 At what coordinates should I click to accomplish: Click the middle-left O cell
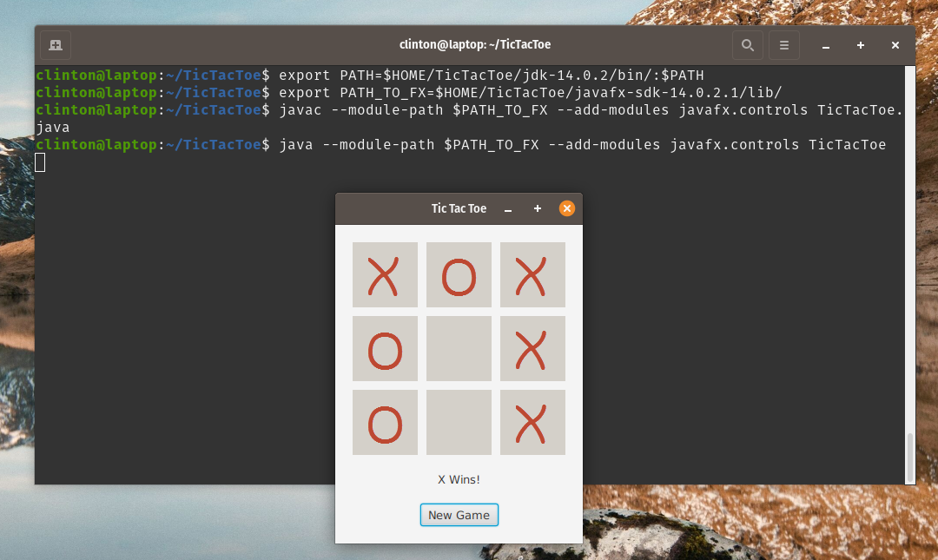tap(385, 349)
